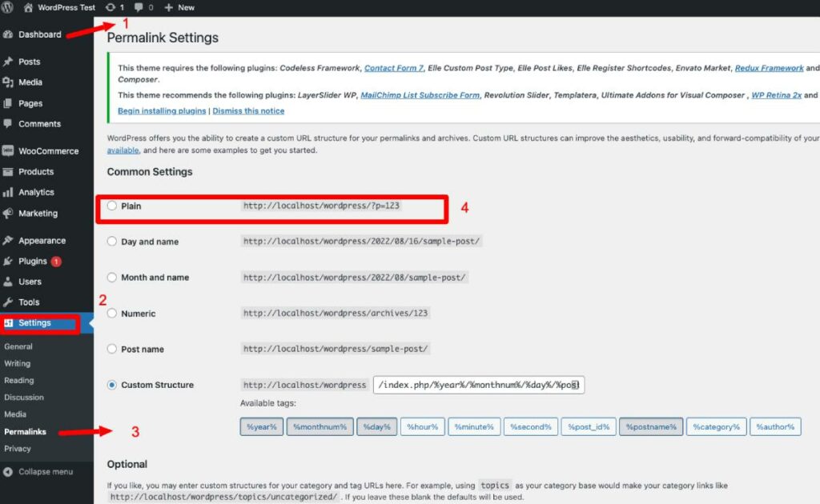Click Dismiss this notice link

[x=248, y=110]
